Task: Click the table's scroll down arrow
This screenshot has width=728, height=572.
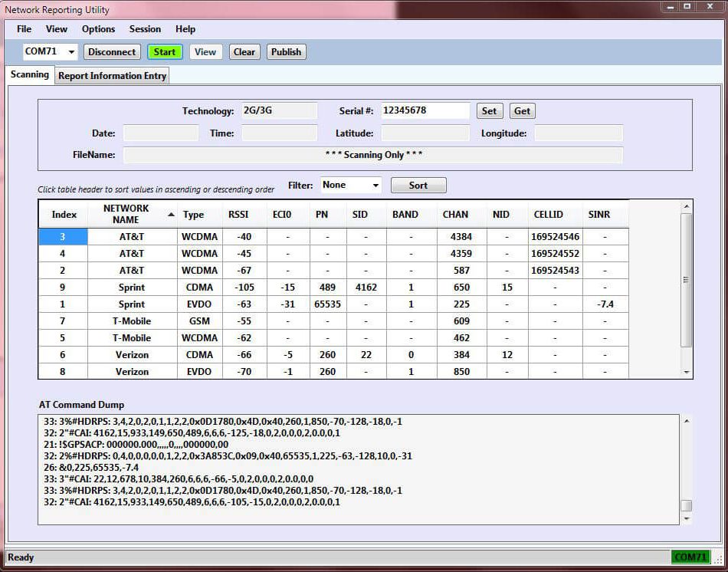Action: point(687,372)
